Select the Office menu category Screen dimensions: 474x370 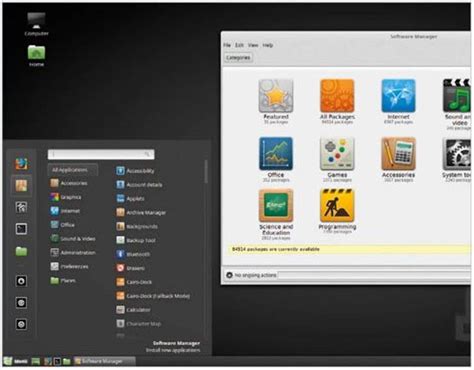(x=63, y=225)
